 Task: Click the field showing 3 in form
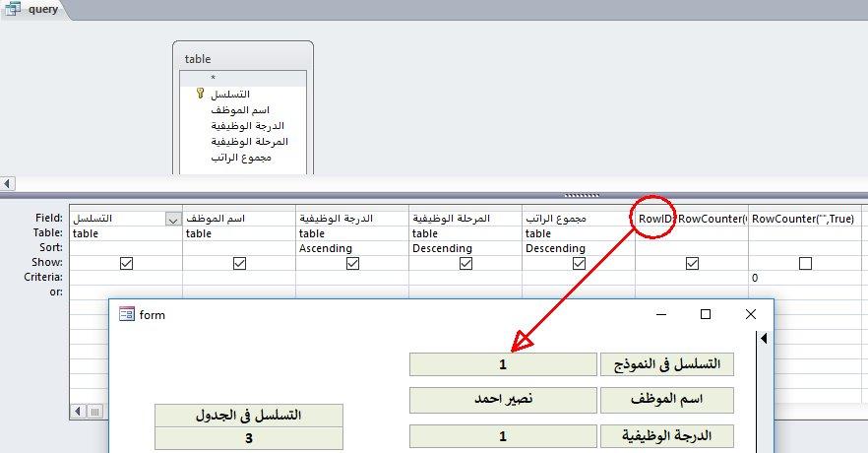(x=249, y=438)
